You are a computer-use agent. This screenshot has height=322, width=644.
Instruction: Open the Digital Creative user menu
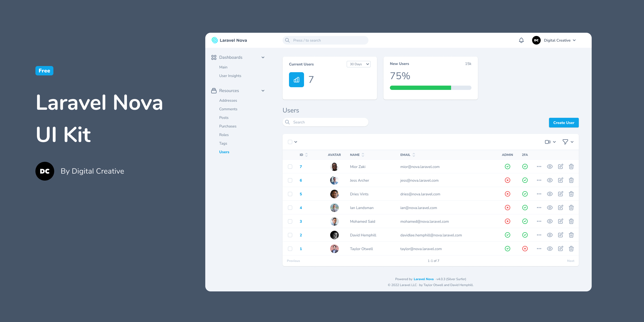point(557,40)
